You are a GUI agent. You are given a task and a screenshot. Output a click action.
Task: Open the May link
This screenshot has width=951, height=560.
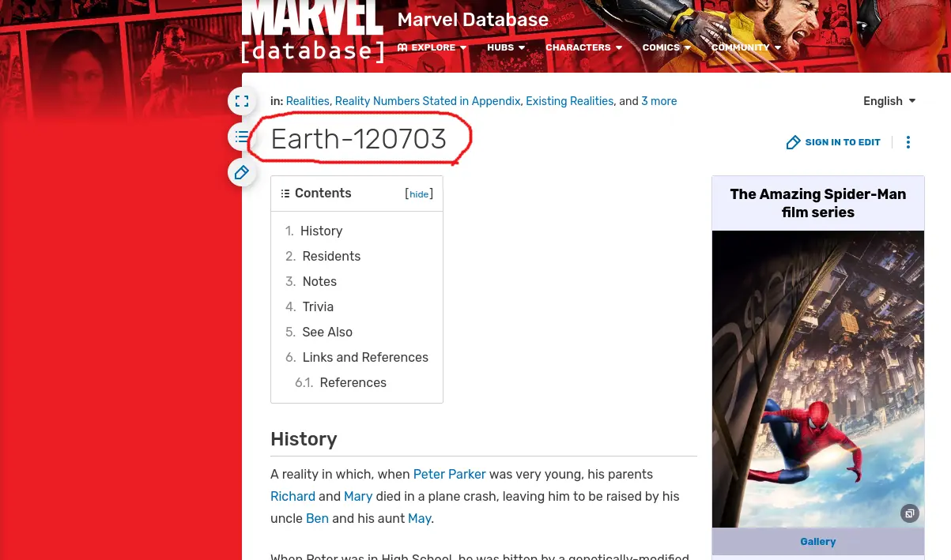pos(420,518)
